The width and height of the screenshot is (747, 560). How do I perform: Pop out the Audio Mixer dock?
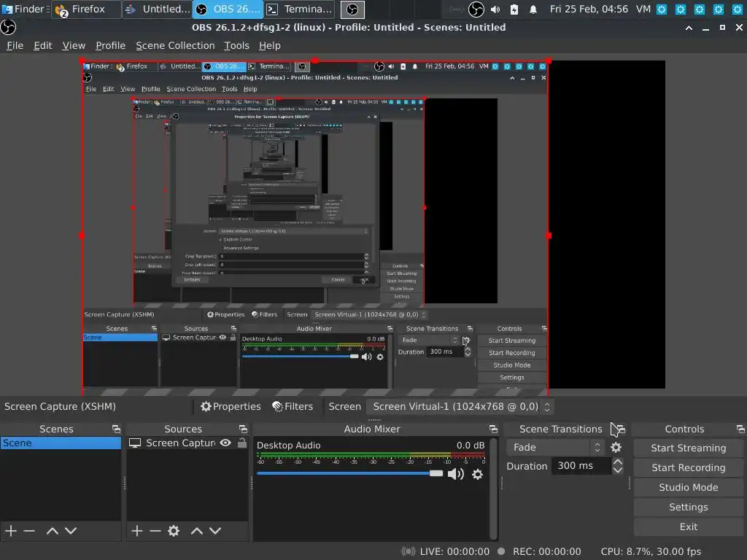tap(494, 429)
